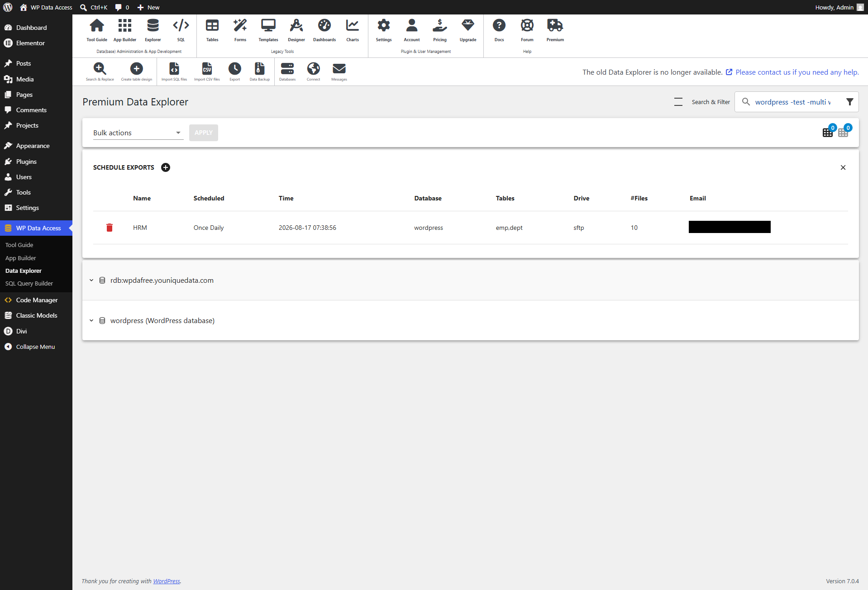This screenshot has height=590, width=868.
Task: Open the WordPress footer link
Action: point(167,581)
